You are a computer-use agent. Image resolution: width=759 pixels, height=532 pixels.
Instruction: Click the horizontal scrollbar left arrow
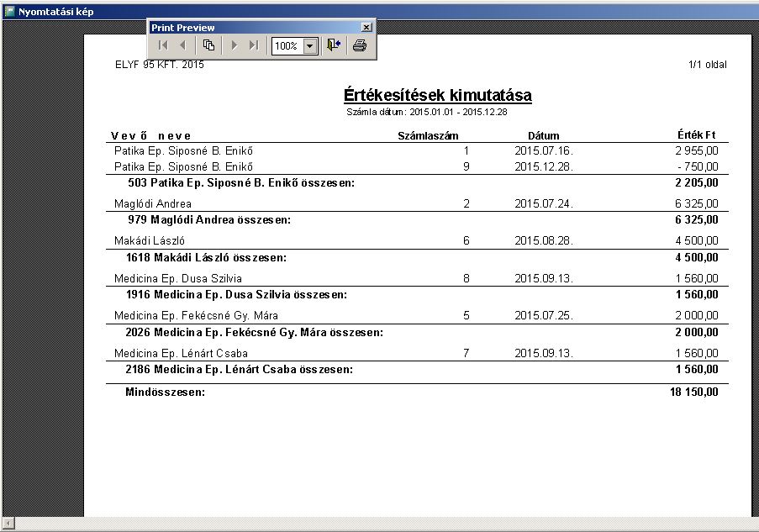(x=8, y=524)
